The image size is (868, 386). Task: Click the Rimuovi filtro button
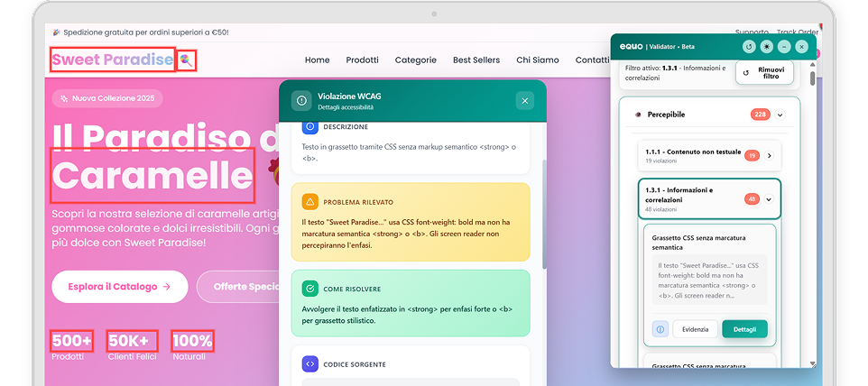(764, 73)
